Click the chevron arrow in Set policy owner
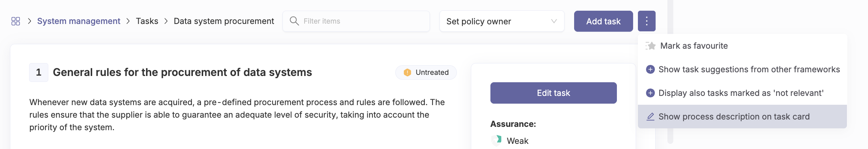The height and width of the screenshot is (149, 868). click(x=553, y=21)
